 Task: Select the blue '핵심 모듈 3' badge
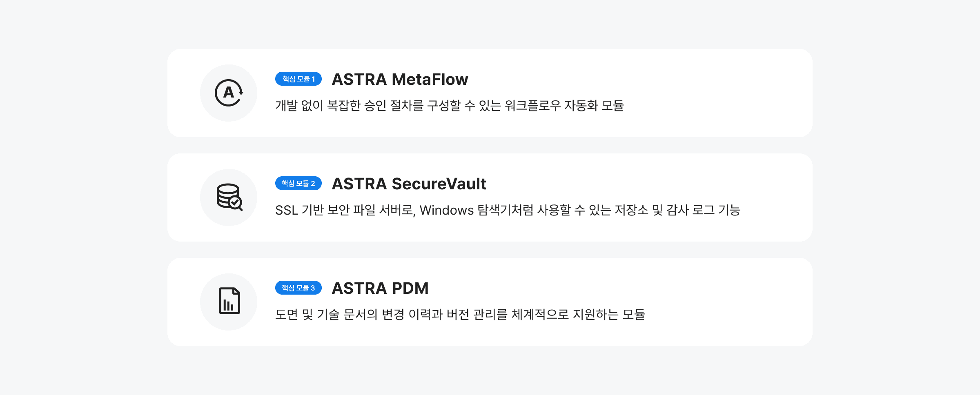[298, 288]
